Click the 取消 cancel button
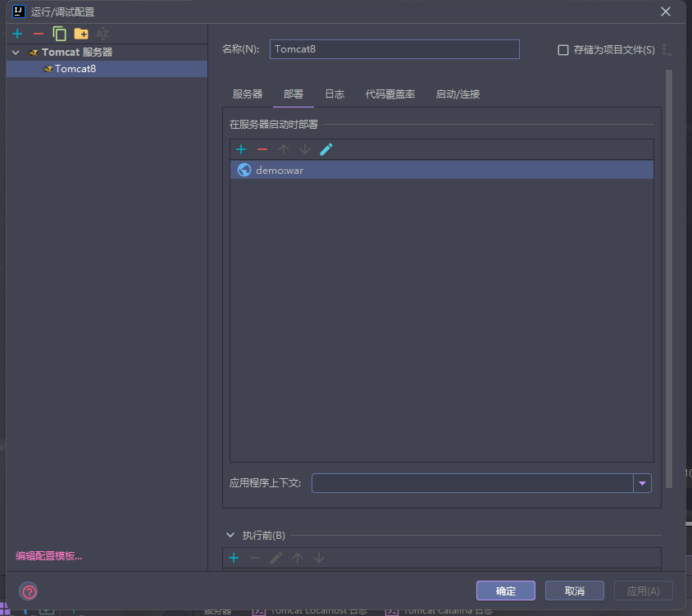The image size is (692, 616). click(575, 591)
